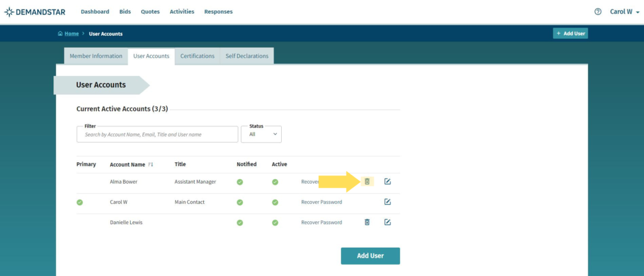This screenshot has height=276, width=644.
Task: Open the Member Information tab
Action: click(x=96, y=56)
